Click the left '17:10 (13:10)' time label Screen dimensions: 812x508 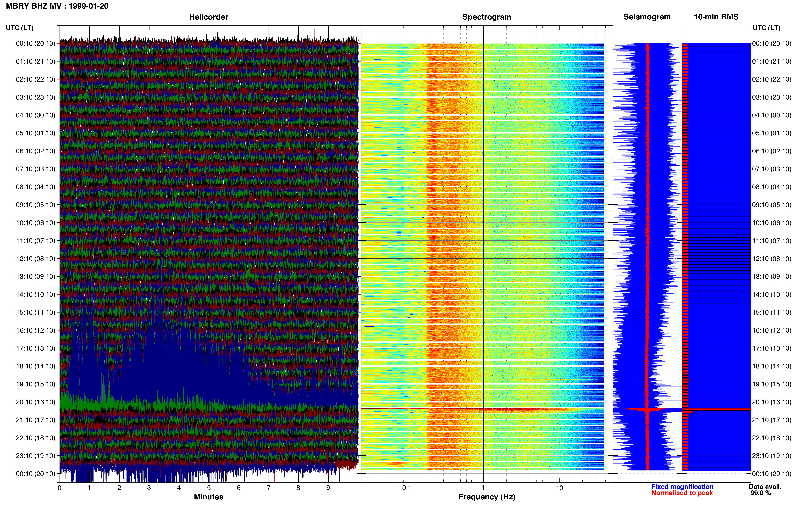coord(36,348)
